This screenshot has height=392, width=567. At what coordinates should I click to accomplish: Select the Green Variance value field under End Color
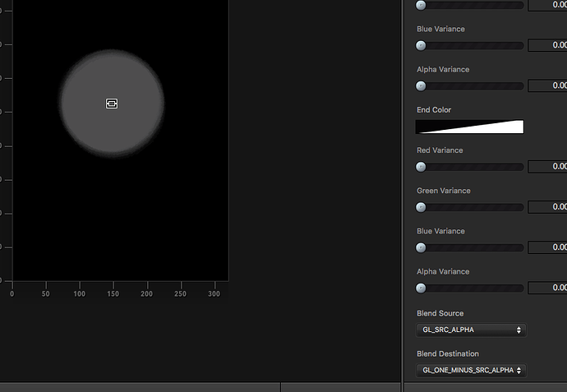pos(547,207)
